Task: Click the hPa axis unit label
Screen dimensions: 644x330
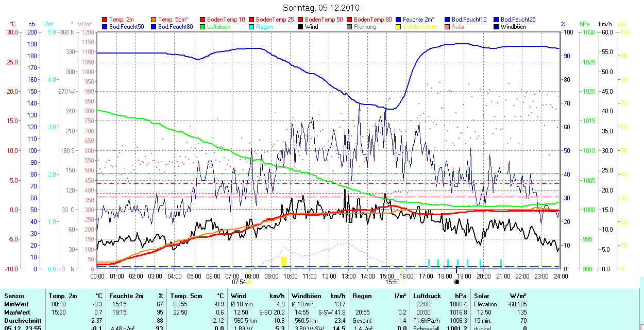Action: click(x=585, y=24)
